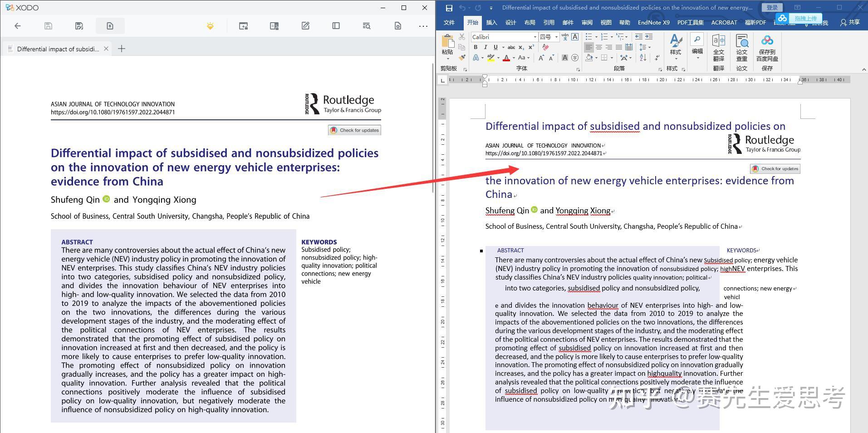Click the Grow Font icon in Word

click(x=541, y=58)
